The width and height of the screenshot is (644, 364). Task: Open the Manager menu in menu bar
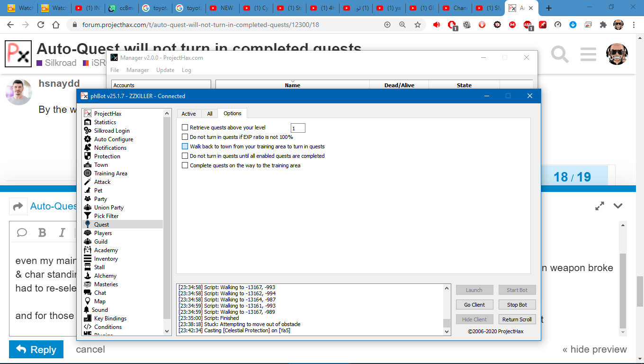click(x=137, y=70)
